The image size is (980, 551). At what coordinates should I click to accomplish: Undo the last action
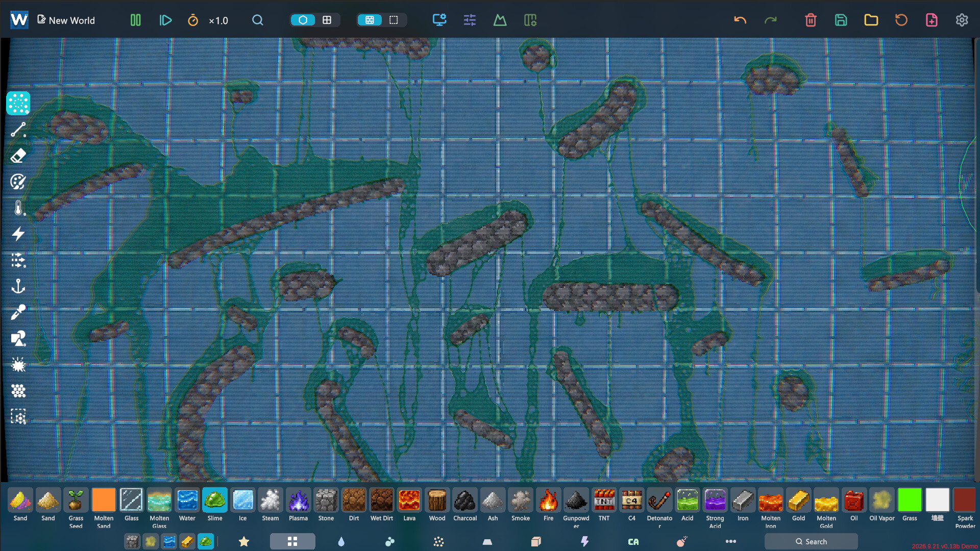(740, 20)
